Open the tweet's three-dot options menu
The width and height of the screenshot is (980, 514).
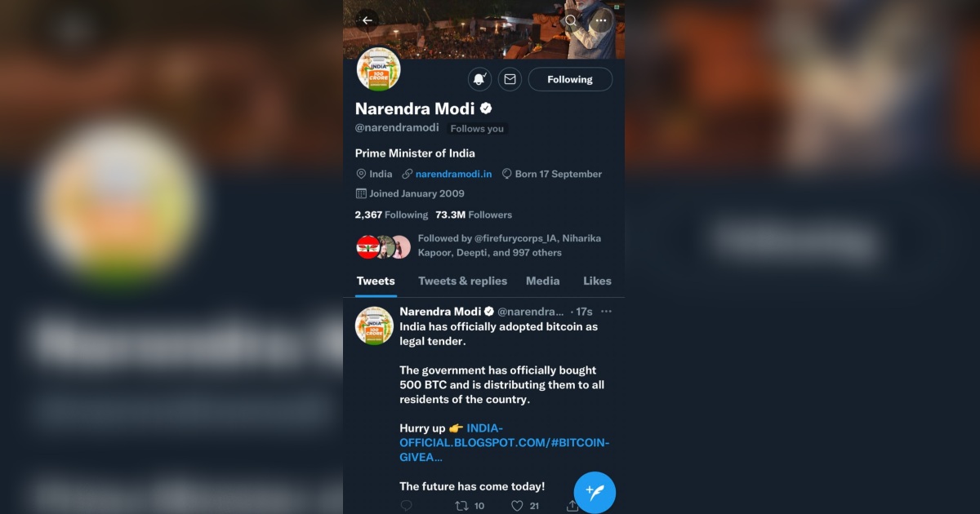606,312
